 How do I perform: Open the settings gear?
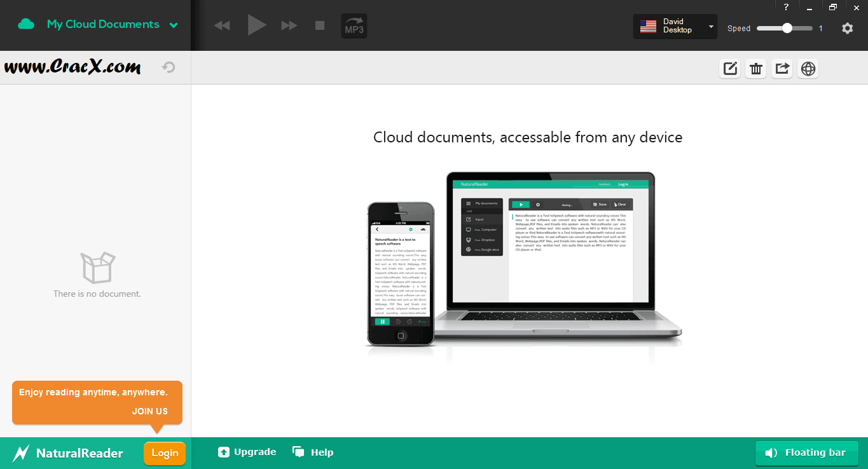click(x=847, y=28)
